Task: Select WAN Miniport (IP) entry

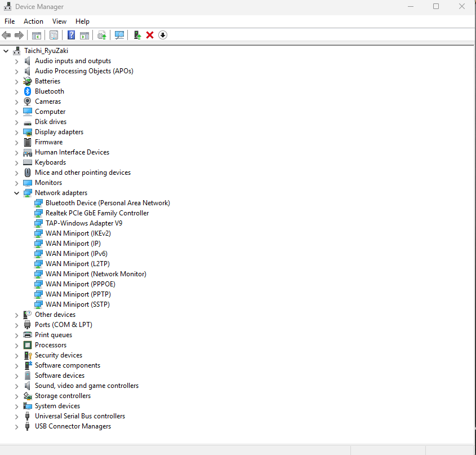Action: [x=73, y=244]
